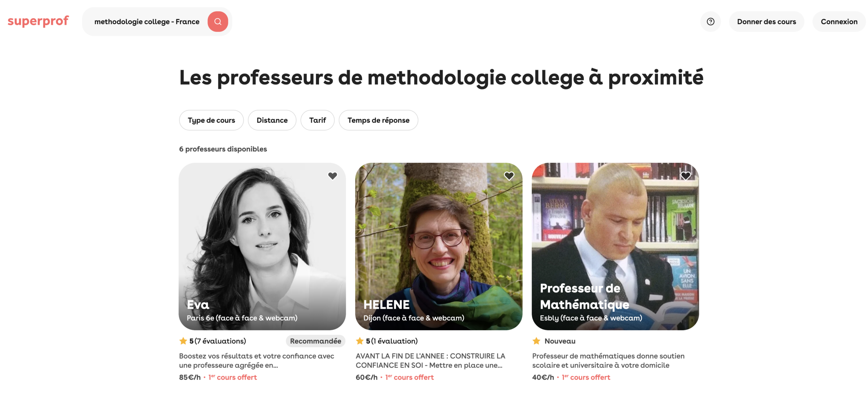Image resolution: width=868 pixels, height=397 pixels.
Task: Open the help question-mark icon
Action: click(x=711, y=21)
